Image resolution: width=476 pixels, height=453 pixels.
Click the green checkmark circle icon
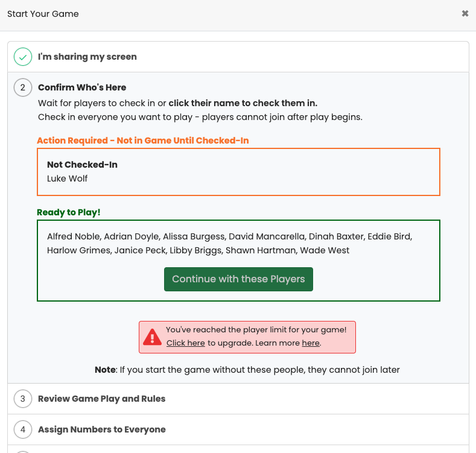[23, 57]
